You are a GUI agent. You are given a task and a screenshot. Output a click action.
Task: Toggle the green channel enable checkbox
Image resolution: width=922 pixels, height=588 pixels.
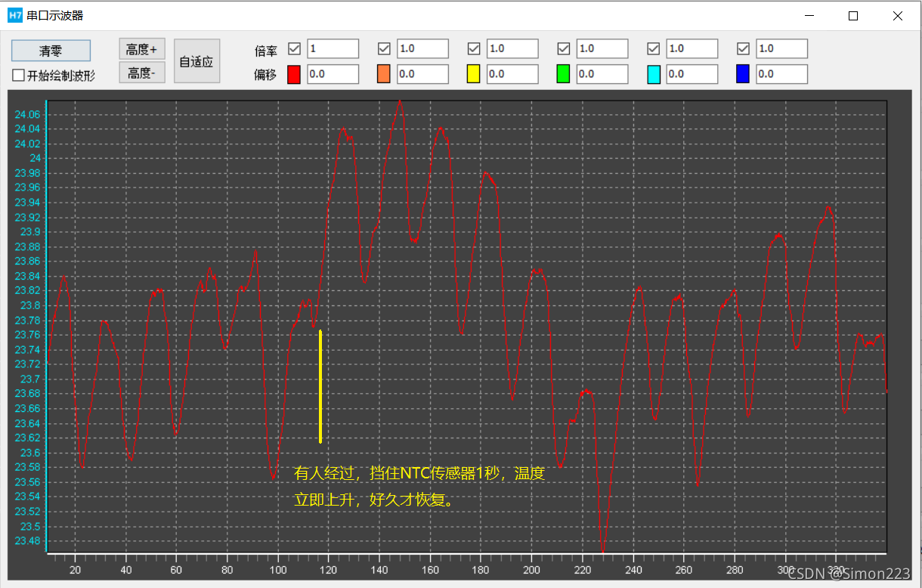[x=563, y=48]
